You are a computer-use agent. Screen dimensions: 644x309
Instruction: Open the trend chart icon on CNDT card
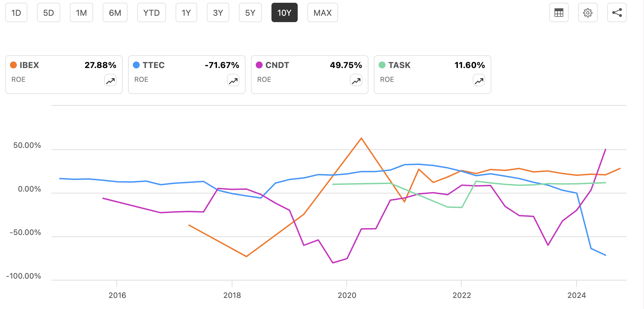pyautogui.click(x=356, y=81)
